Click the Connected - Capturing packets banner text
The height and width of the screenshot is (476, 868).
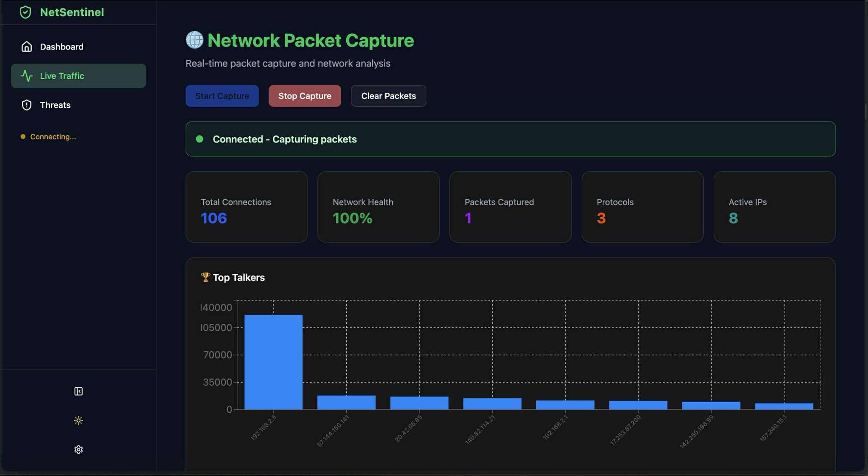pos(285,139)
